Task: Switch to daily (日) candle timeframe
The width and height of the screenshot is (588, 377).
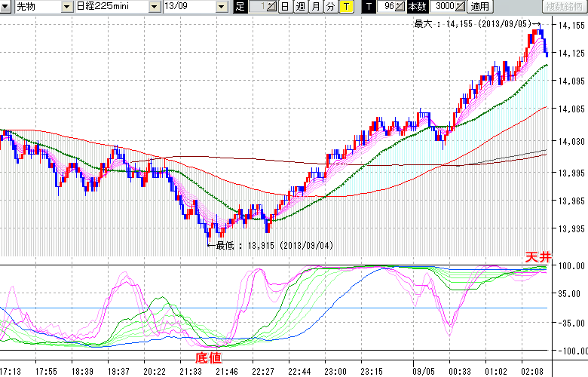Action: pos(284,7)
